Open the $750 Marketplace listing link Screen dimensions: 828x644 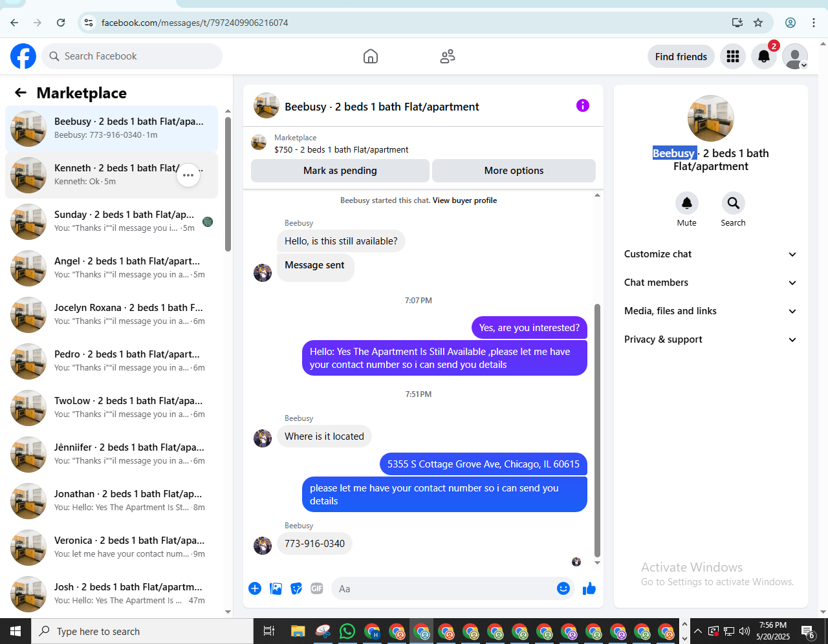click(x=341, y=149)
